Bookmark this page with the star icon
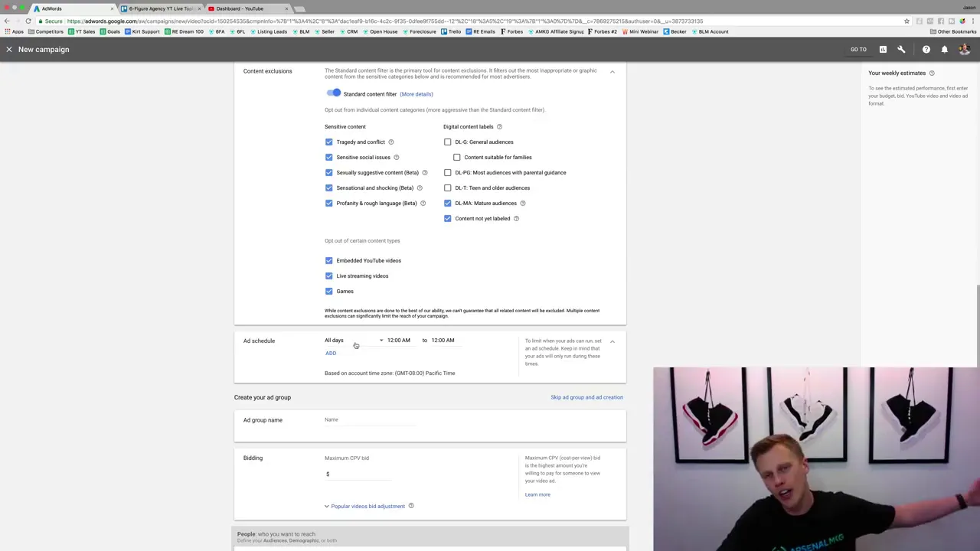This screenshot has width=980, height=551. [906, 21]
